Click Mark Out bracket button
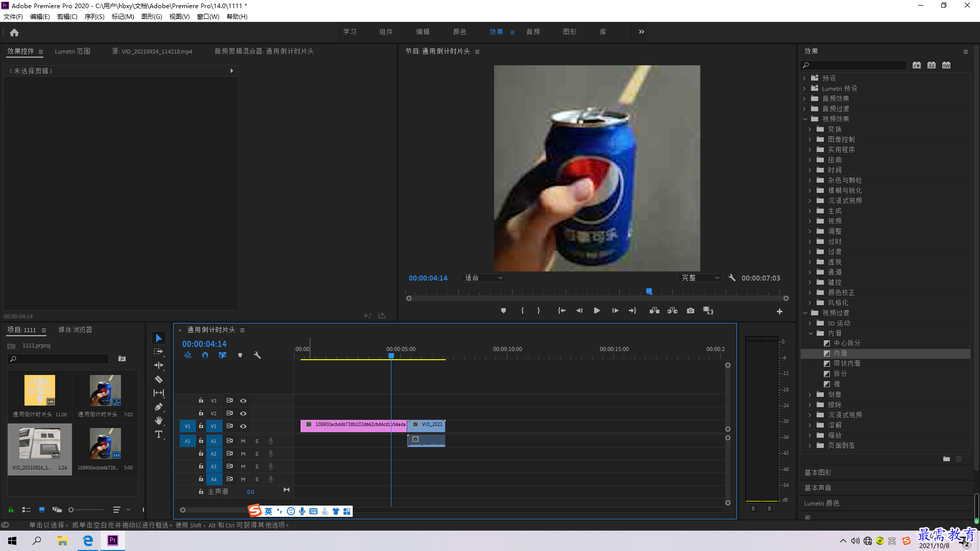The image size is (980, 551). [x=538, y=311]
